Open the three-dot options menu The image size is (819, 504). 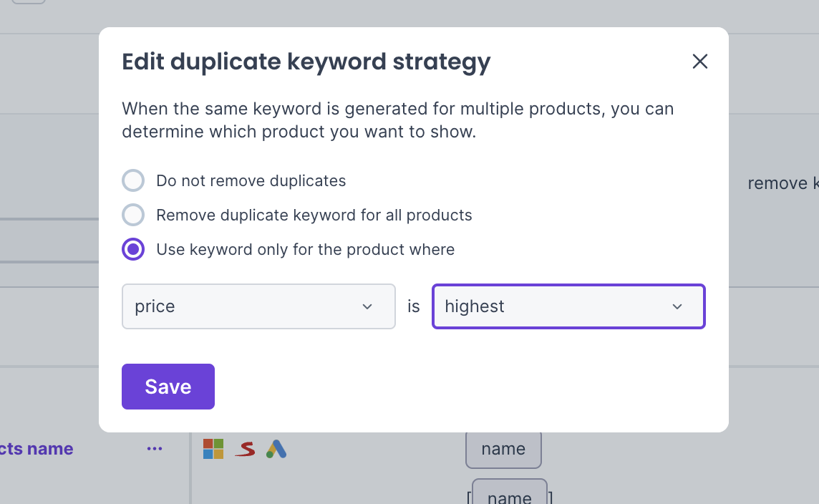[x=155, y=449]
